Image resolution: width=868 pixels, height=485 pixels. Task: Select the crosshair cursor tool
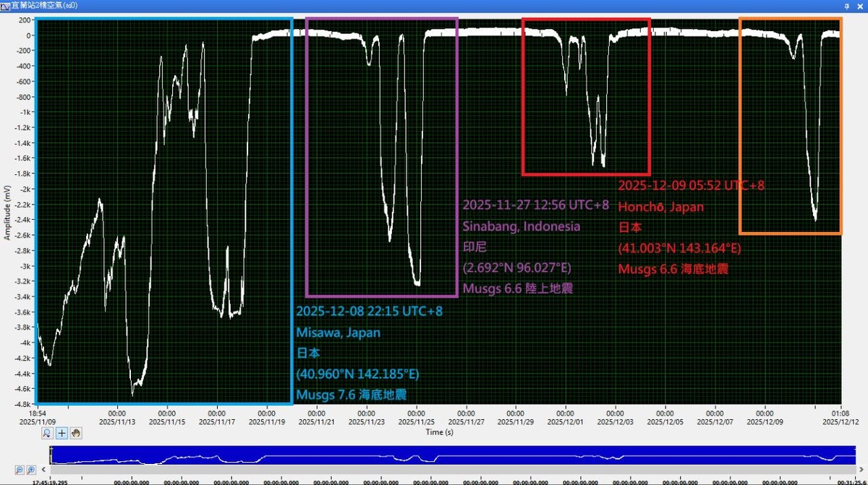click(61, 433)
